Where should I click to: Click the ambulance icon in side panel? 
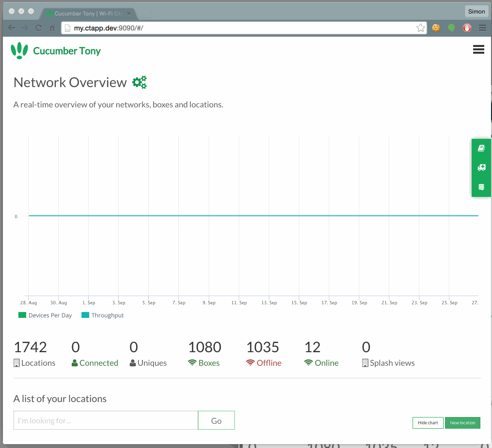pyautogui.click(x=481, y=168)
